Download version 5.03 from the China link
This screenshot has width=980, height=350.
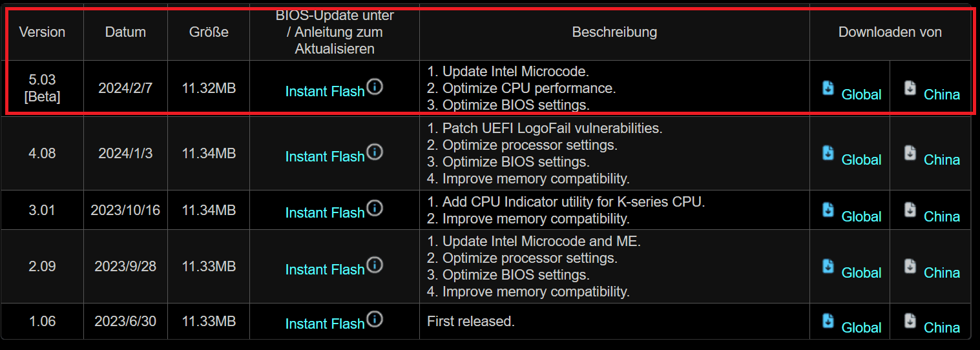(x=942, y=95)
